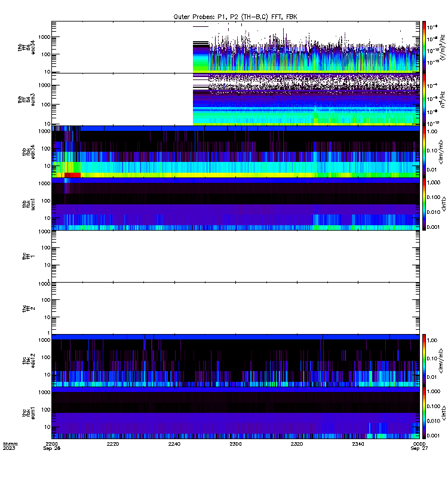This screenshot has height=478, width=448.
Task: Click the thc fbk edc12 spectrogram panel
Action: tap(235, 360)
